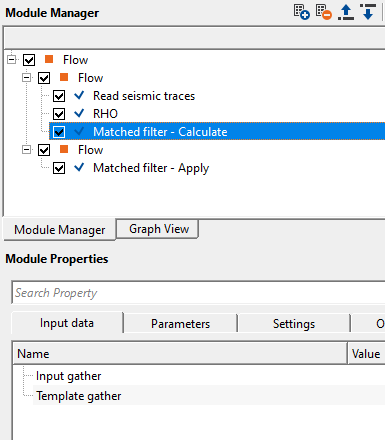
Task: Click the blue checkmark beside Read seismic traces
Action: [x=79, y=95]
